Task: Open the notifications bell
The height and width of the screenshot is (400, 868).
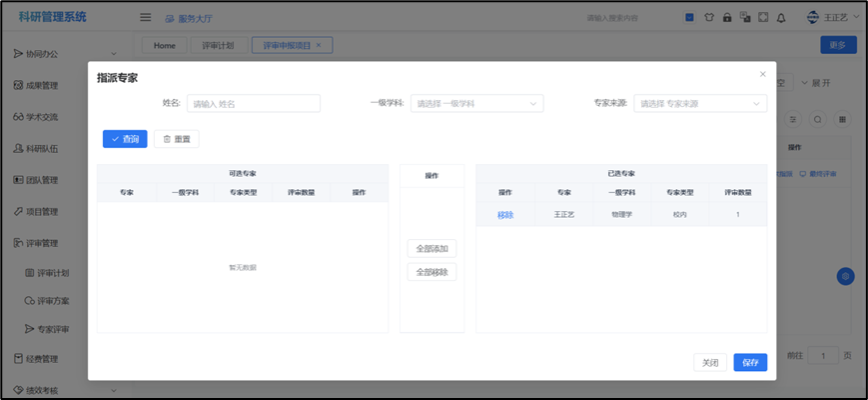Action: [781, 17]
